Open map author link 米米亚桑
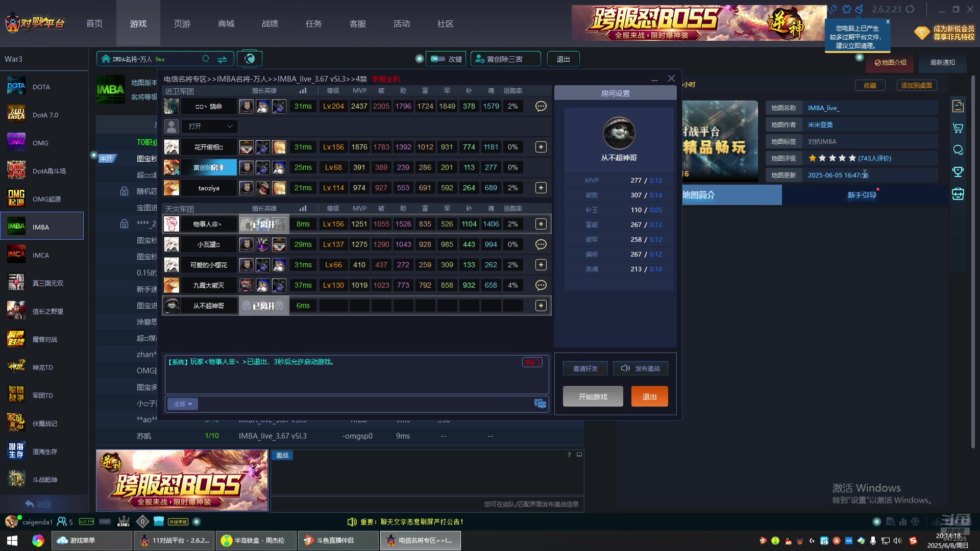 point(820,124)
